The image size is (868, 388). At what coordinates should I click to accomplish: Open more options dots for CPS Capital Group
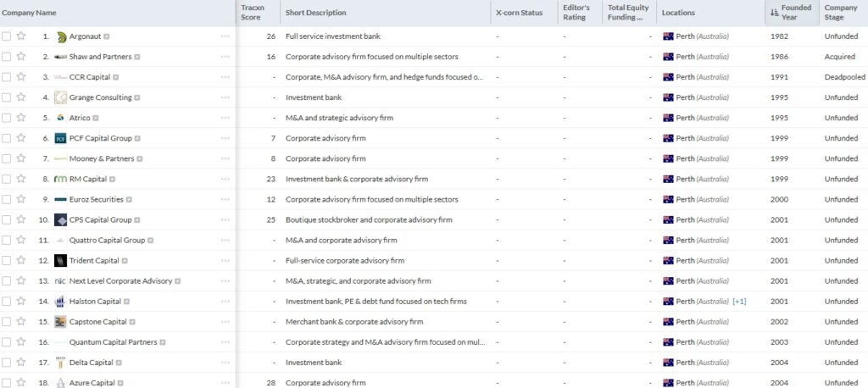click(225, 220)
